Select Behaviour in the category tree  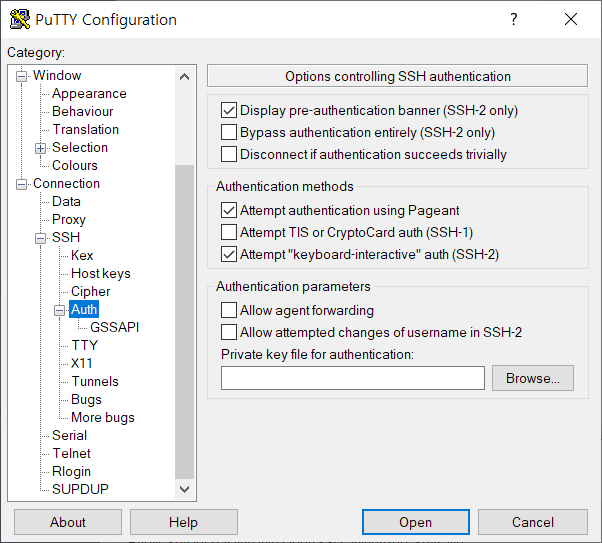(x=83, y=111)
